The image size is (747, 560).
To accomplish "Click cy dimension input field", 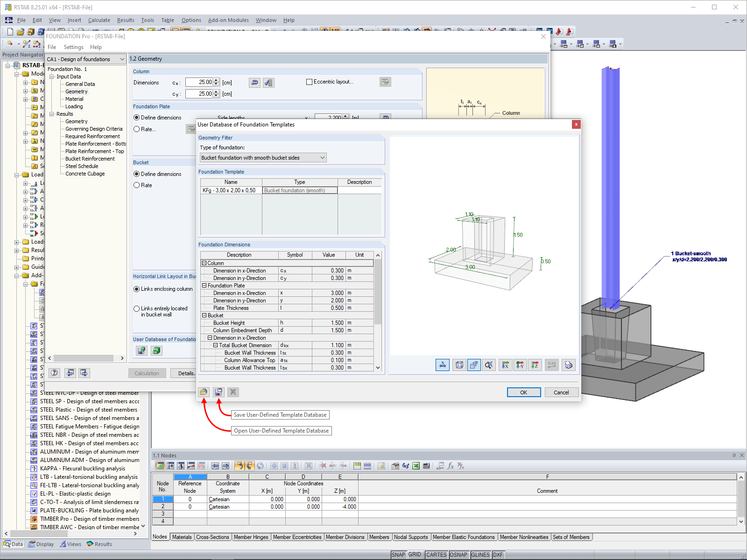I will 199,94.
